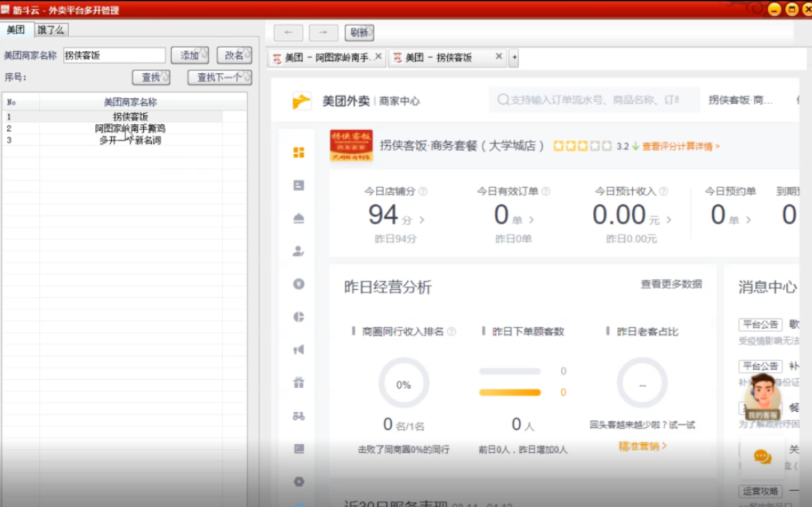Click the 查找 search button

[151, 77]
